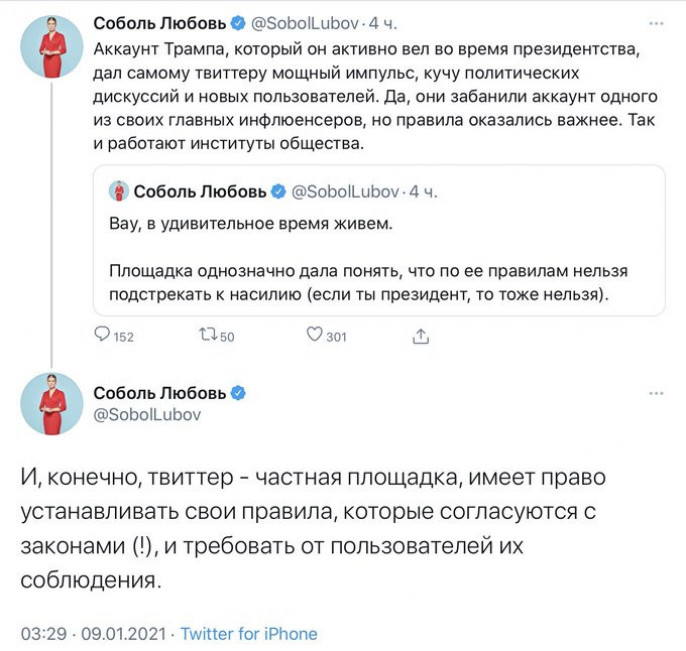Click the verified badge inside the quoted tweet
The width and height of the screenshot is (686, 651).
tap(278, 191)
